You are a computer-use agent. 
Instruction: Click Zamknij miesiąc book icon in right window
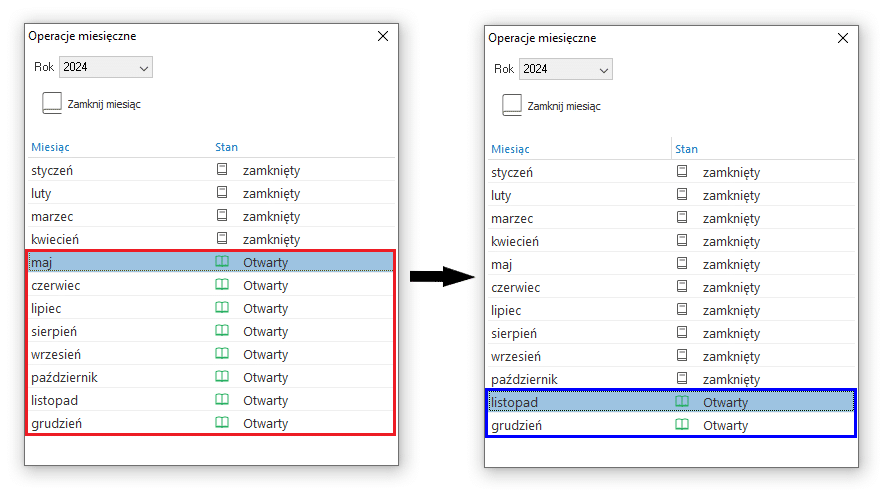512,106
